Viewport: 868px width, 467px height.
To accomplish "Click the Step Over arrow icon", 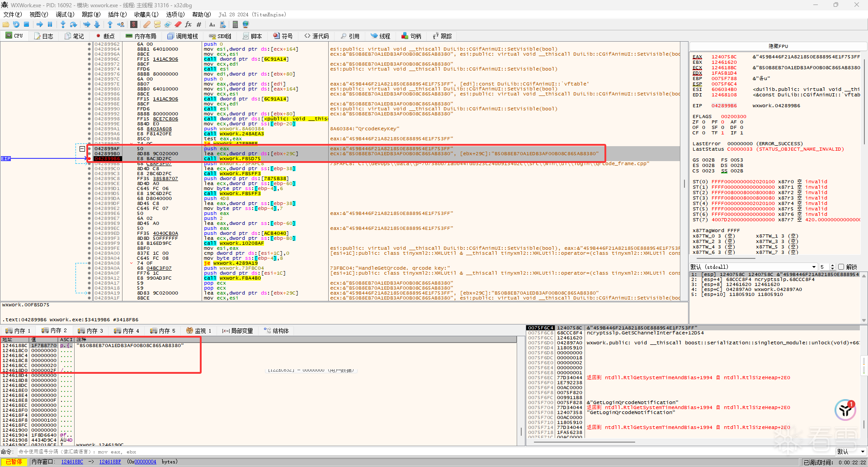I will pyautogui.click(x=74, y=24).
